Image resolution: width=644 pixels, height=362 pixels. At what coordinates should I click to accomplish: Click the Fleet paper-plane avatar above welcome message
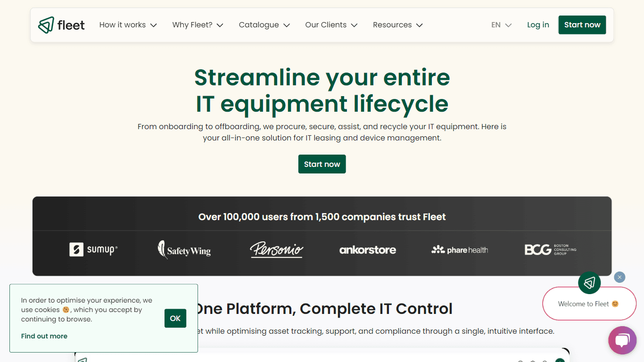pos(589,283)
